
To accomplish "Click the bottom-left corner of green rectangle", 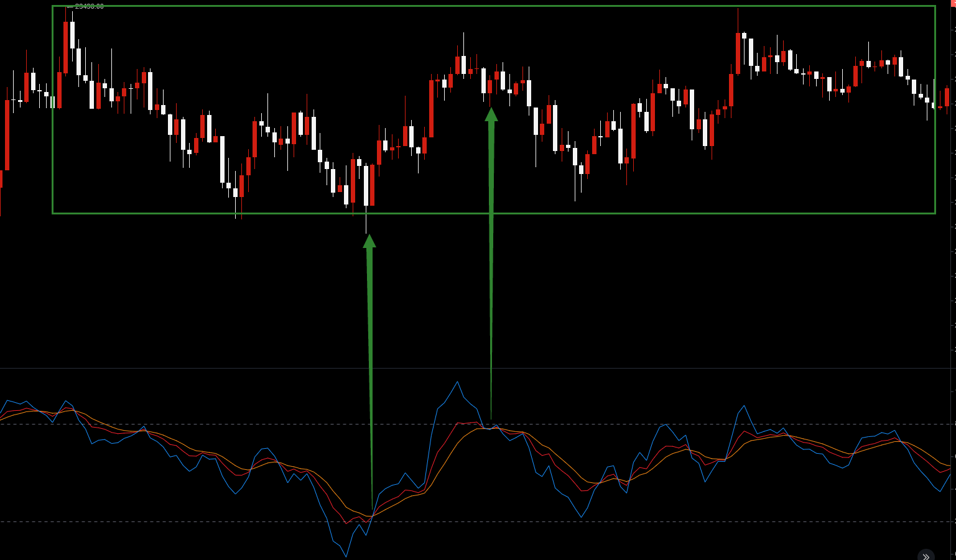I will pos(53,213).
